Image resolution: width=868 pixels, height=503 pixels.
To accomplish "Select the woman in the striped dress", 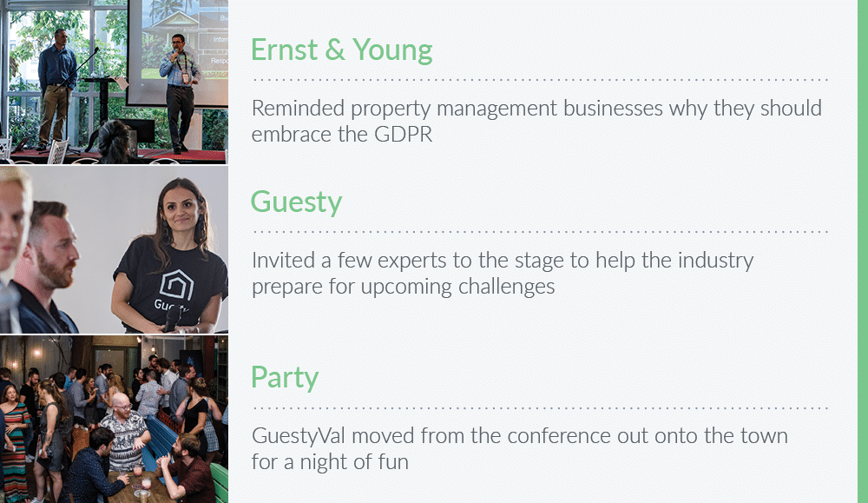I will tap(14, 443).
